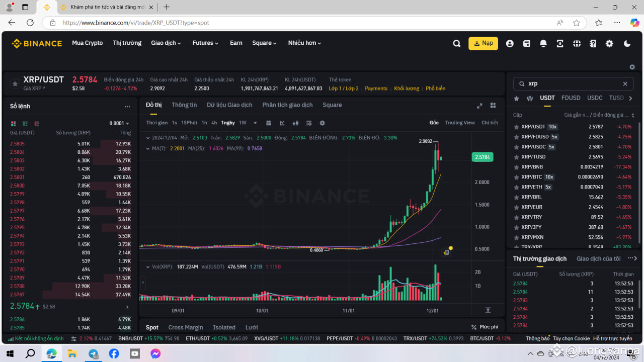Open the user profile account icon
This screenshot has width=644, height=362.
[510, 44]
